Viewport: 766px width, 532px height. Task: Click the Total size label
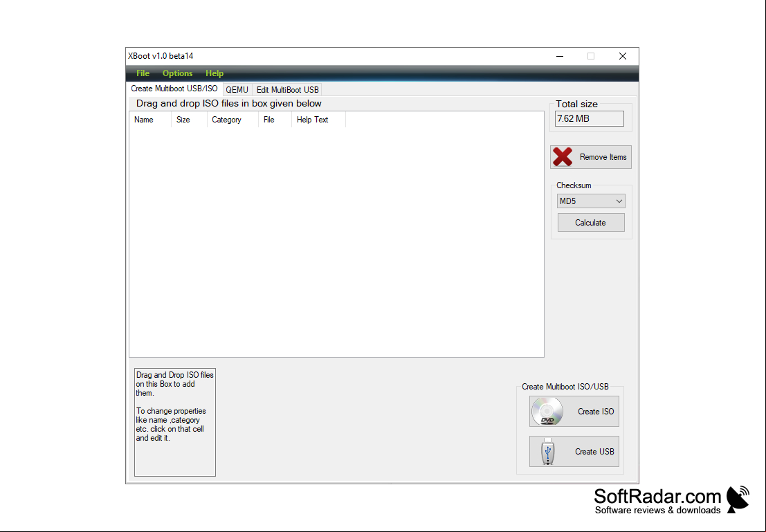[576, 104]
